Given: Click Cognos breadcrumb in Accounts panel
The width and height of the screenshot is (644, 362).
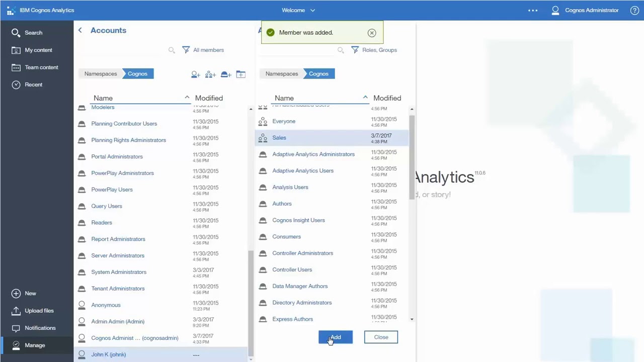Looking at the screenshot, I should 137,74.
